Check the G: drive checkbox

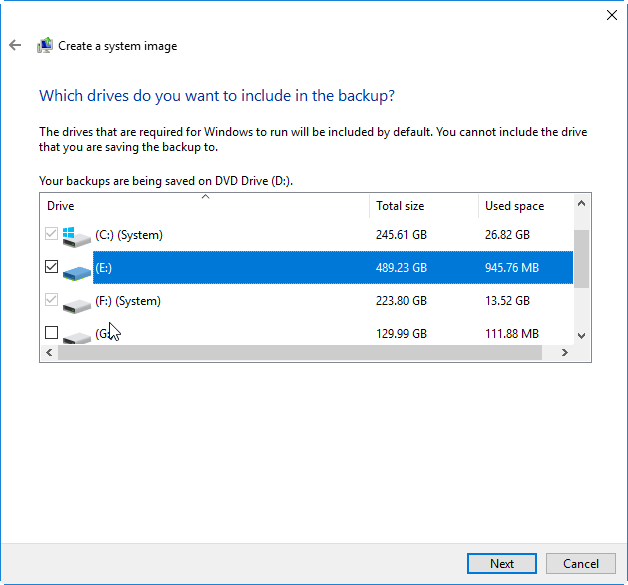[52, 333]
